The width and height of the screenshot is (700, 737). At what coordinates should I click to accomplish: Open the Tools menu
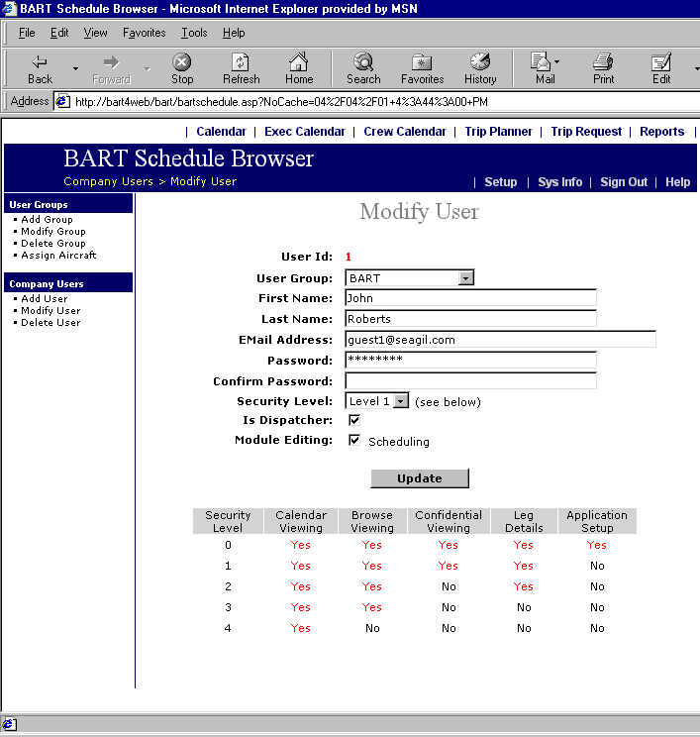click(194, 33)
